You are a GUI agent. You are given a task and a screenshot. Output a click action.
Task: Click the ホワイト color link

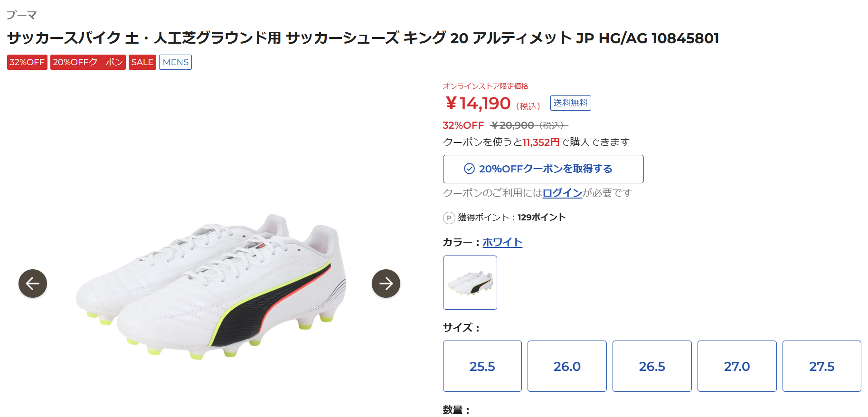[x=502, y=242]
